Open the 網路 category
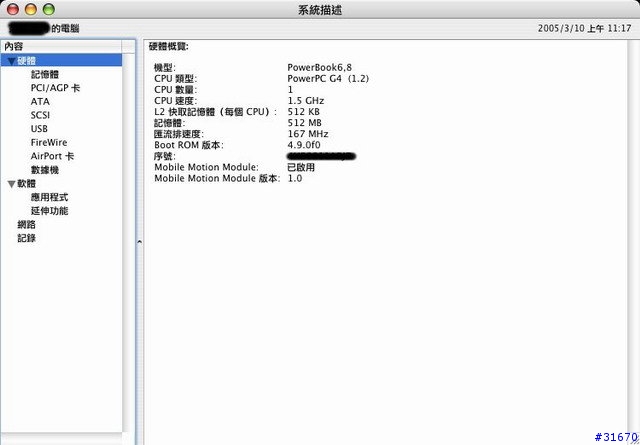The width and height of the screenshot is (640, 445). 27,225
